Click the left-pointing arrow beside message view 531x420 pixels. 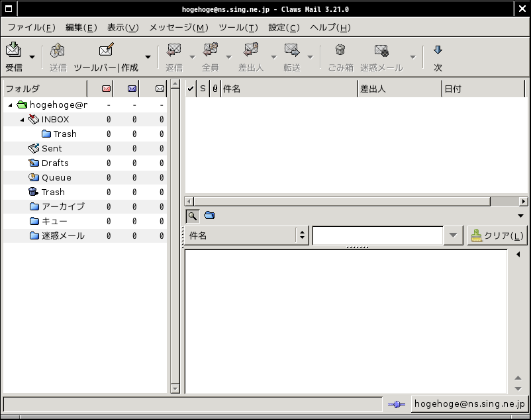518,254
